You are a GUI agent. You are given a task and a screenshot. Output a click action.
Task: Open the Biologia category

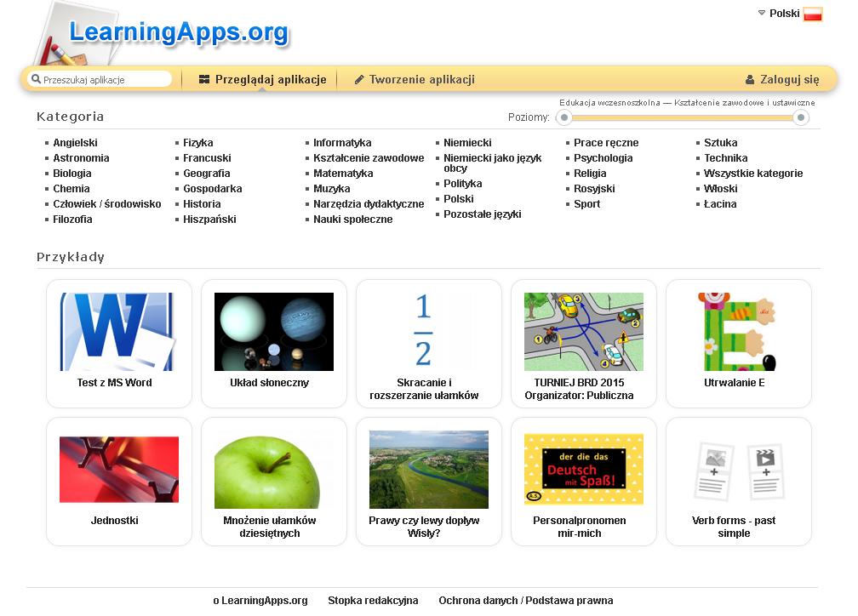click(72, 173)
